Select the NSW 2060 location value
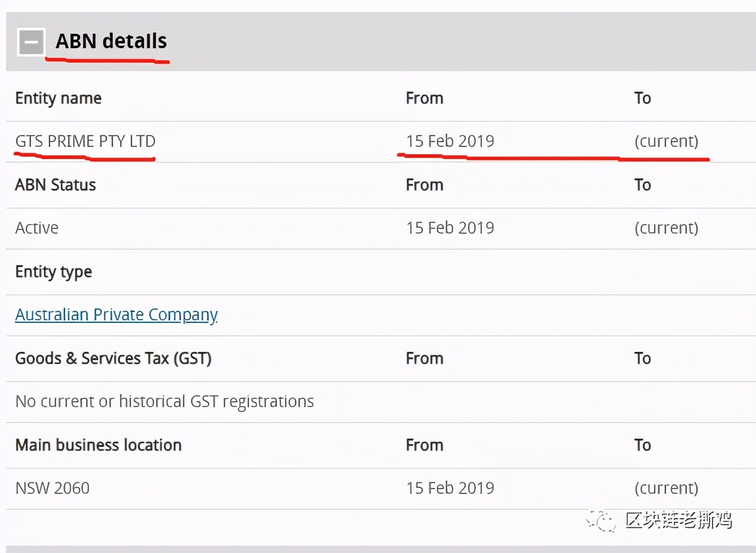The image size is (756, 553). (52, 489)
